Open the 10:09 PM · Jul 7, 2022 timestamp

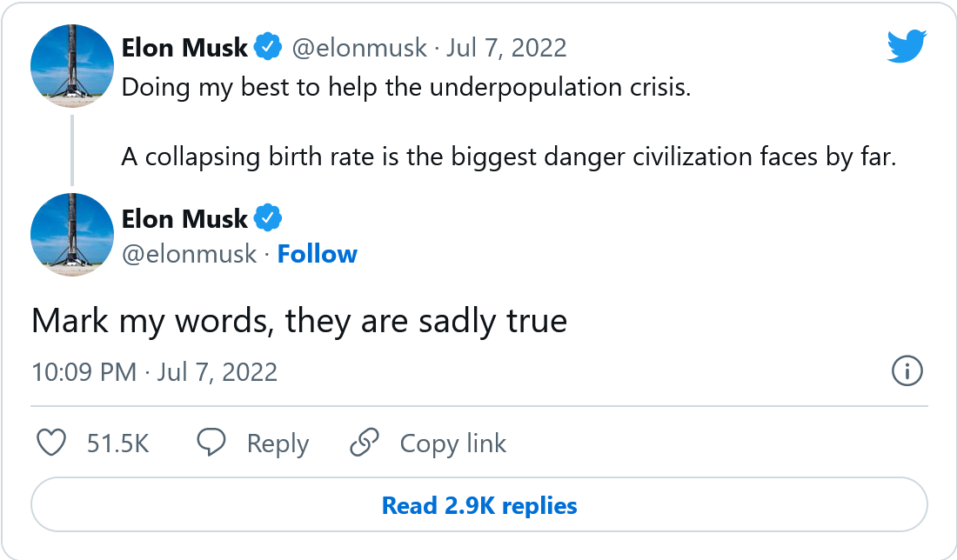(155, 372)
